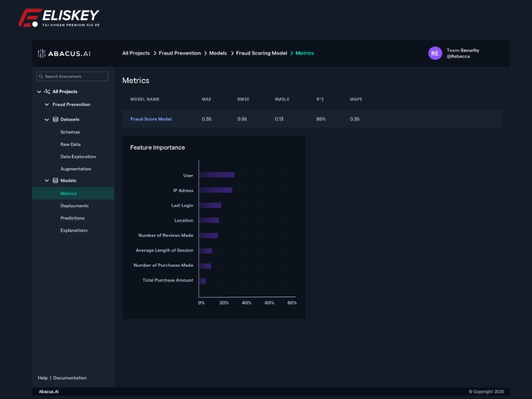Collapse the Fraud Prevention chevron
This screenshot has width=532, height=399.
pyautogui.click(x=47, y=104)
